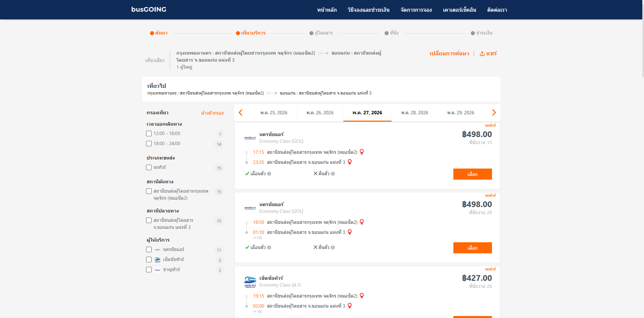Click the แชร์ link text
Screen dimensions: 644x318
click(x=492, y=54)
